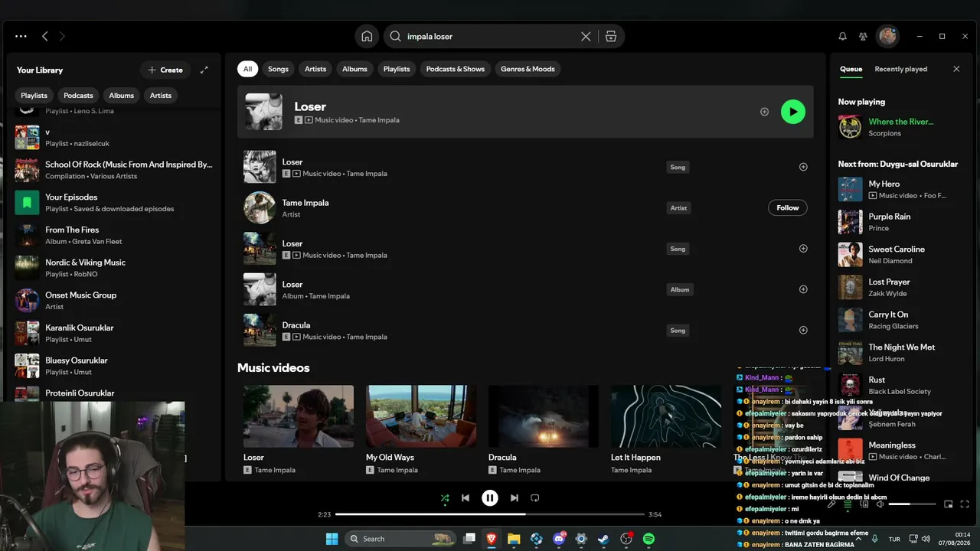The image size is (980, 551).
Task: Go forward with the forward arrow
Action: point(62,36)
